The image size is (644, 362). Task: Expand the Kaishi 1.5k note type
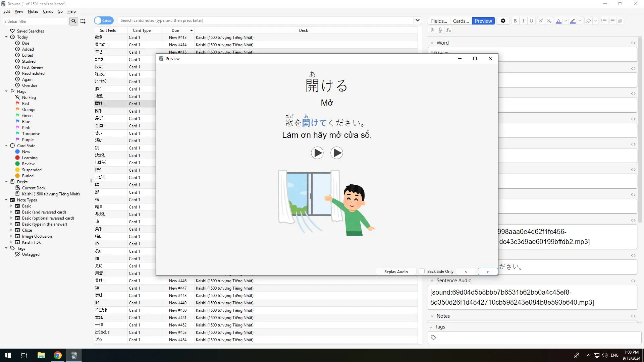11,242
